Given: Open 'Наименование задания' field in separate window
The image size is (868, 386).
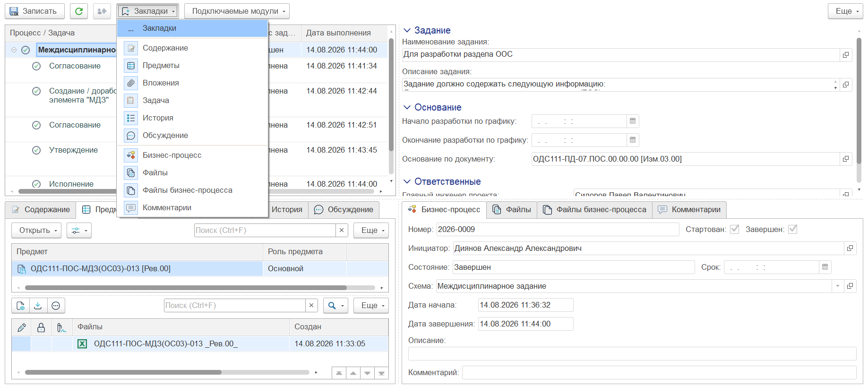Looking at the screenshot, I should 846,55.
